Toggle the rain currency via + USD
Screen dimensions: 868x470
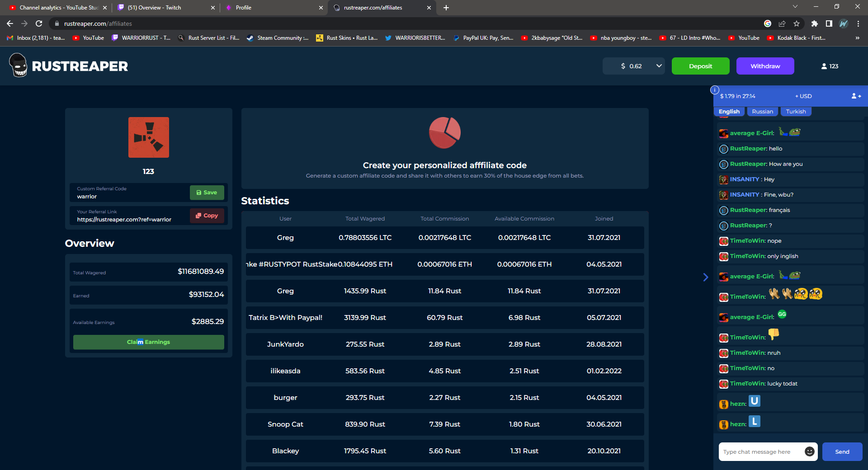pyautogui.click(x=803, y=96)
